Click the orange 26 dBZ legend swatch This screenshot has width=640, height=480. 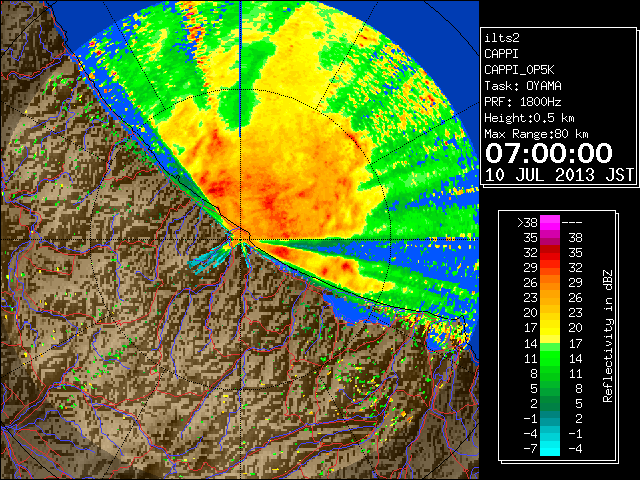click(550, 282)
